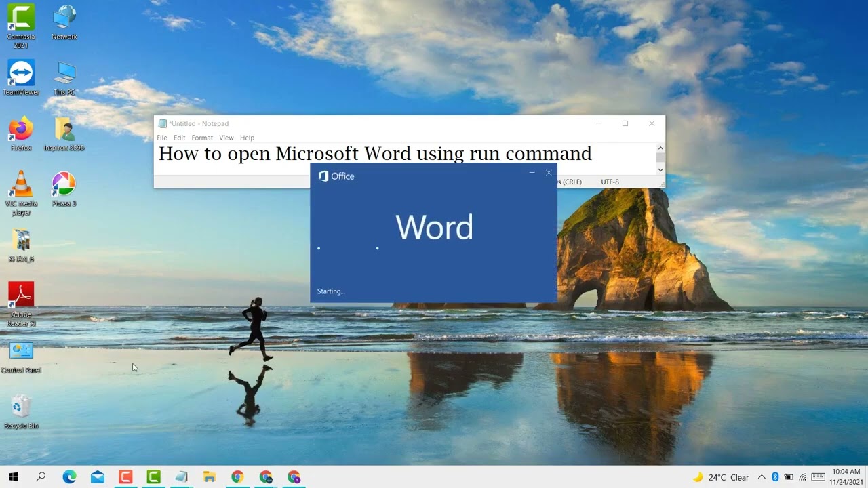The height and width of the screenshot is (488, 868).
Task: Launch the Firefox desktop shortcut
Action: click(x=21, y=134)
